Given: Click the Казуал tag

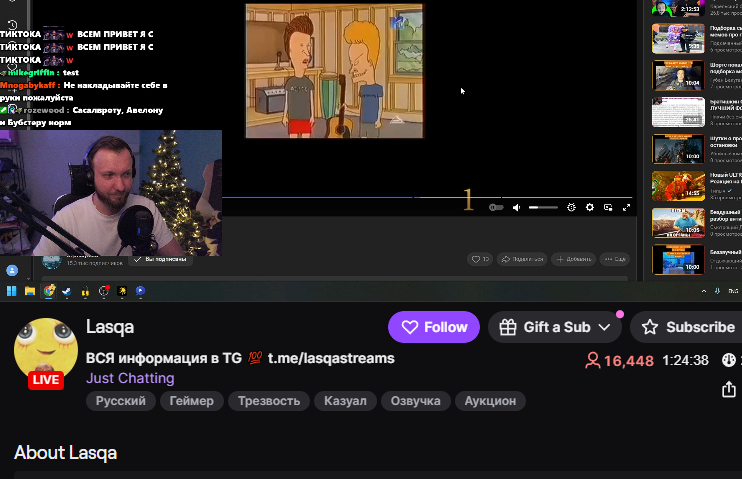Looking at the screenshot, I should tap(345, 401).
